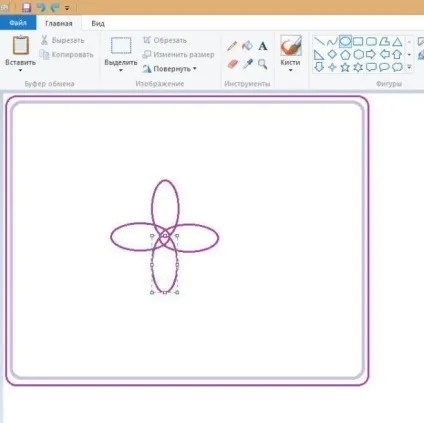
Task: Switch to the Вид tab
Action: (98, 23)
